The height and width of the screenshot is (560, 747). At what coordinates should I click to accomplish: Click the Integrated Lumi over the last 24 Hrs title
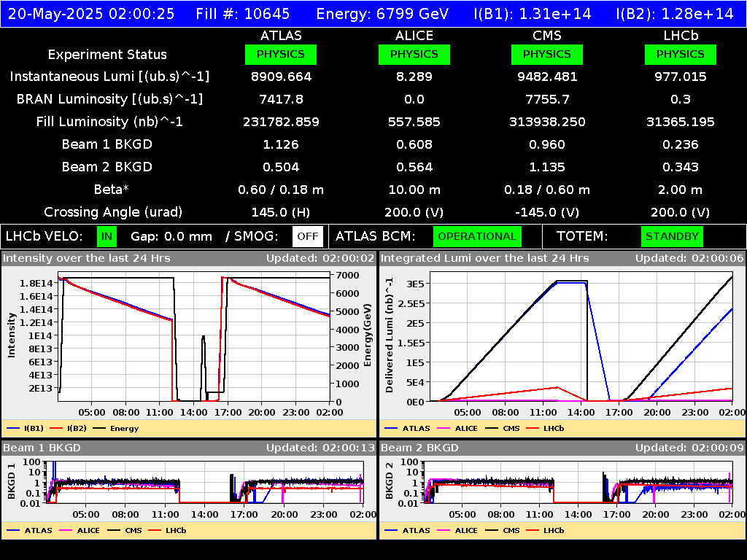point(484,258)
